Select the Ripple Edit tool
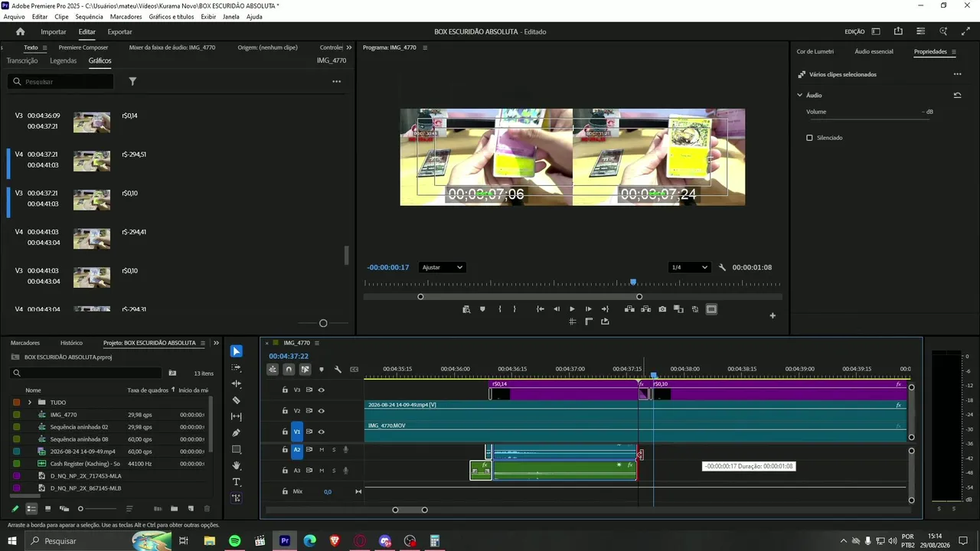The image size is (980, 551). [x=237, y=383]
